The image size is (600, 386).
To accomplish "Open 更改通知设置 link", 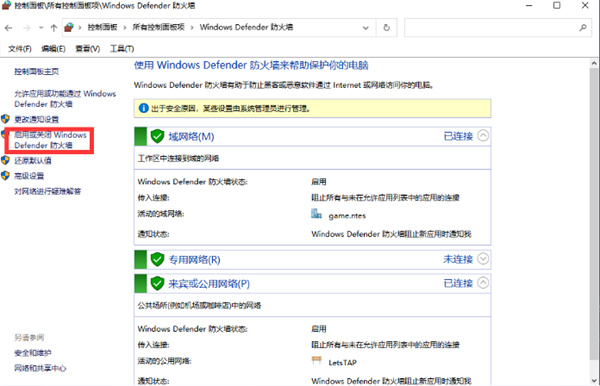I will 37,119.
